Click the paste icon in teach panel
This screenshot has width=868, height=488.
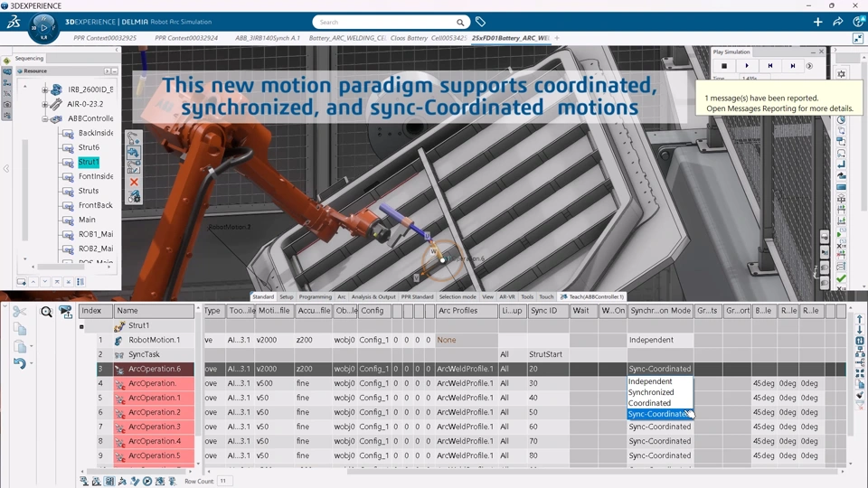pyautogui.click(x=19, y=346)
